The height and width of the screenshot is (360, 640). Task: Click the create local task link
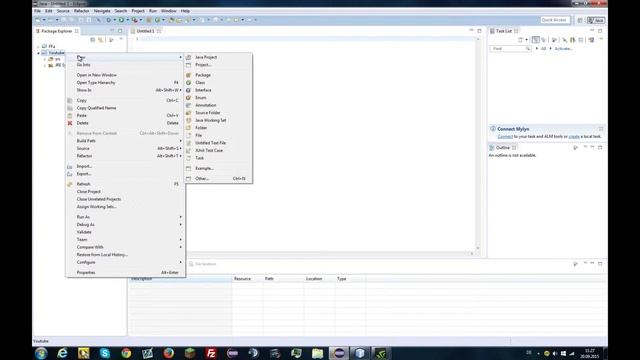(x=574, y=136)
